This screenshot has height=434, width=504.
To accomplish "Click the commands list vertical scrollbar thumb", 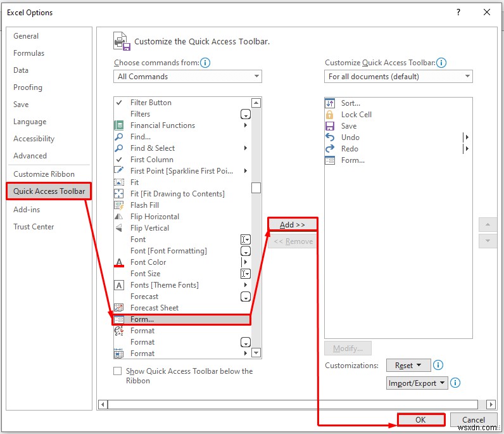I will coord(256,188).
